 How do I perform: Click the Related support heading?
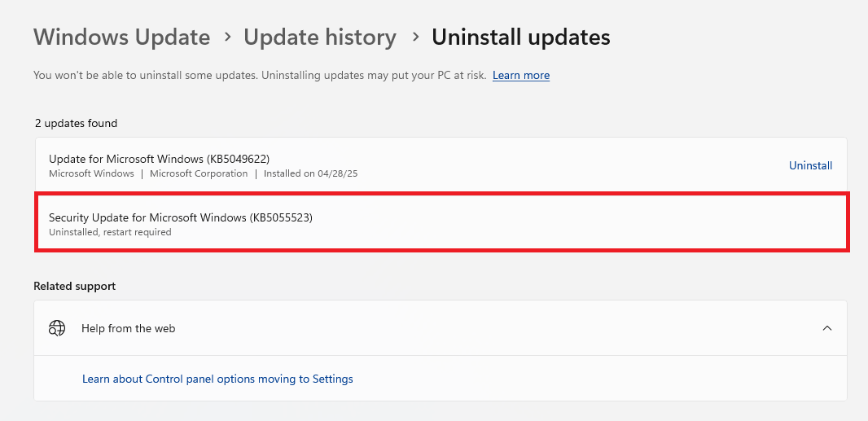pos(75,286)
